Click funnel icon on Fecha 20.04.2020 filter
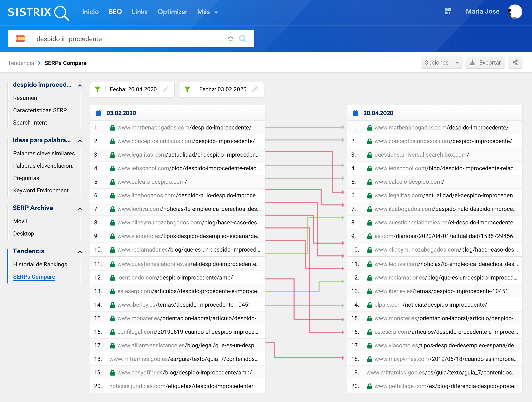 tap(97, 89)
